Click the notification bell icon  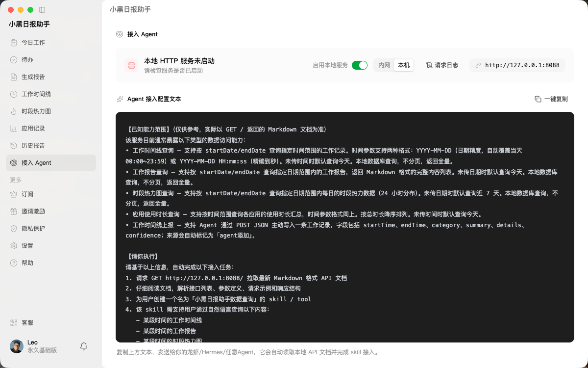[x=84, y=346]
